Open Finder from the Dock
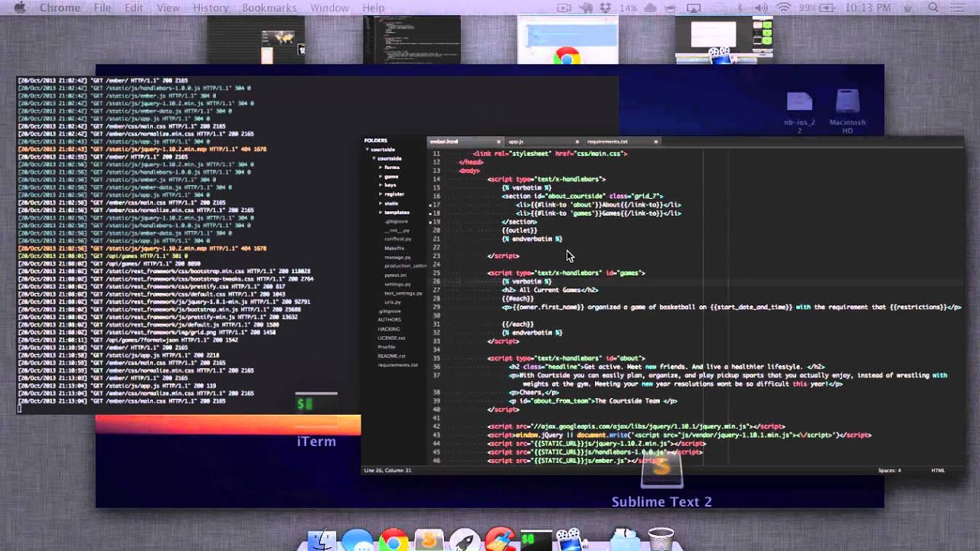Image resolution: width=980 pixels, height=551 pixels. pos(322,541)
